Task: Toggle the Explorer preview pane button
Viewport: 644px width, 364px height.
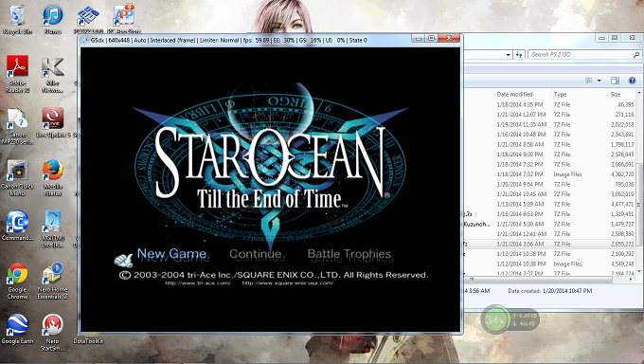Action: [x=615, y=81]
